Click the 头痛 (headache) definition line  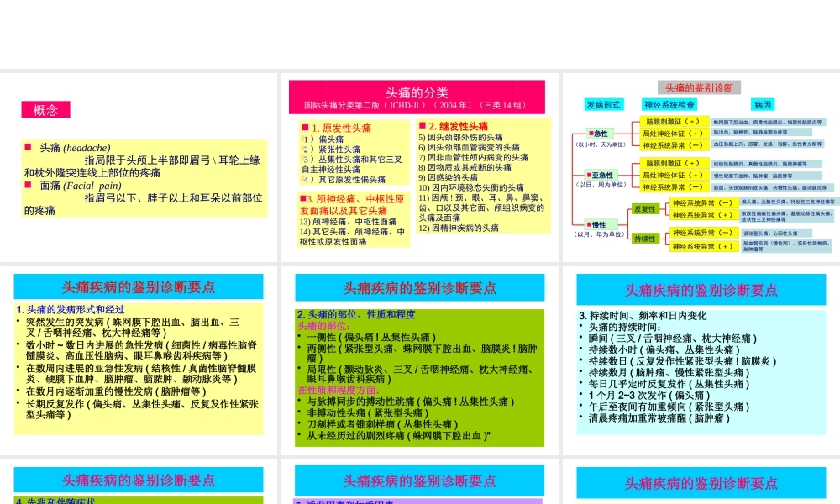[75, 148]
